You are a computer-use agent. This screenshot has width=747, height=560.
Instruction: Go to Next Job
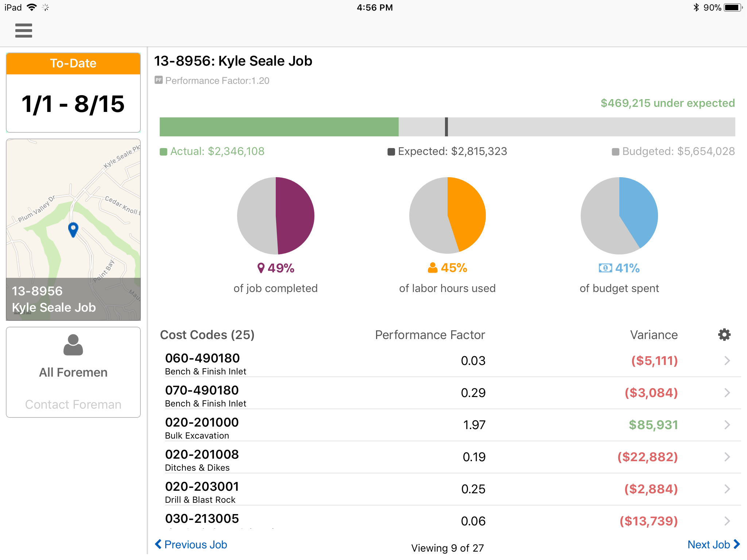pyautogui.click(x=713, y=544)
